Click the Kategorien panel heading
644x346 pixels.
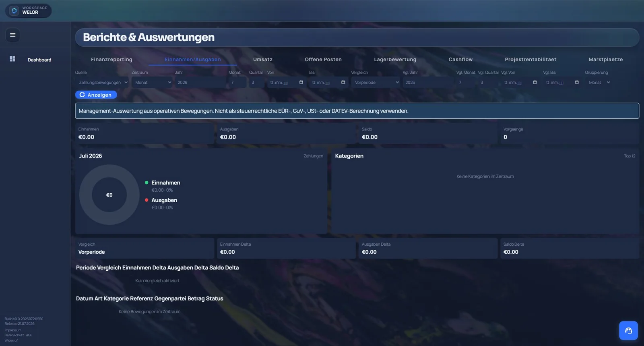[x=349, y=156]
